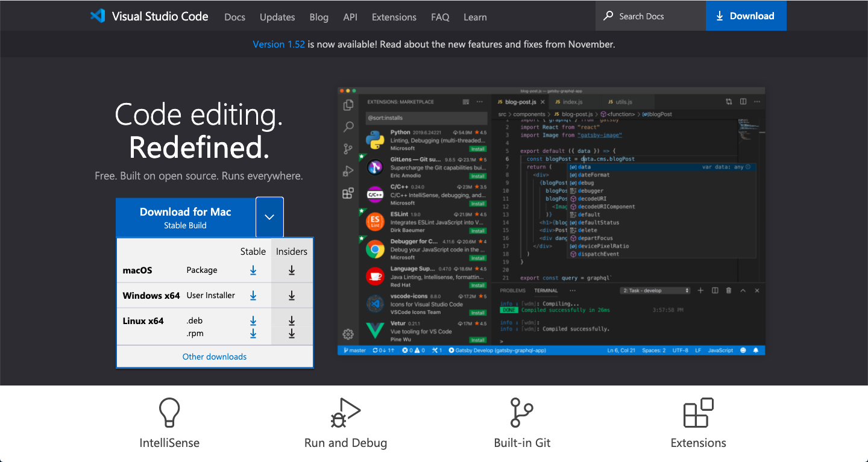
Task: Open the API nav link
Action: pyautogui.click(x=350, y=17)
